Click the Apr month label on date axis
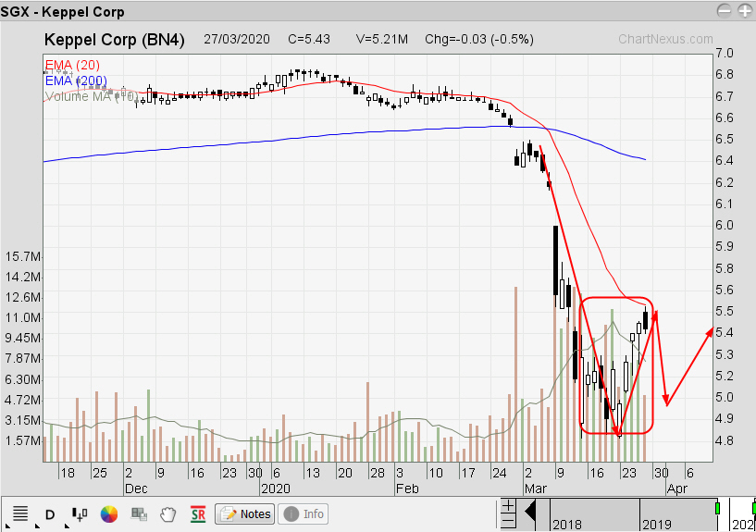The height and width of the screenshot is (532, 756). (x=677, y=489)
